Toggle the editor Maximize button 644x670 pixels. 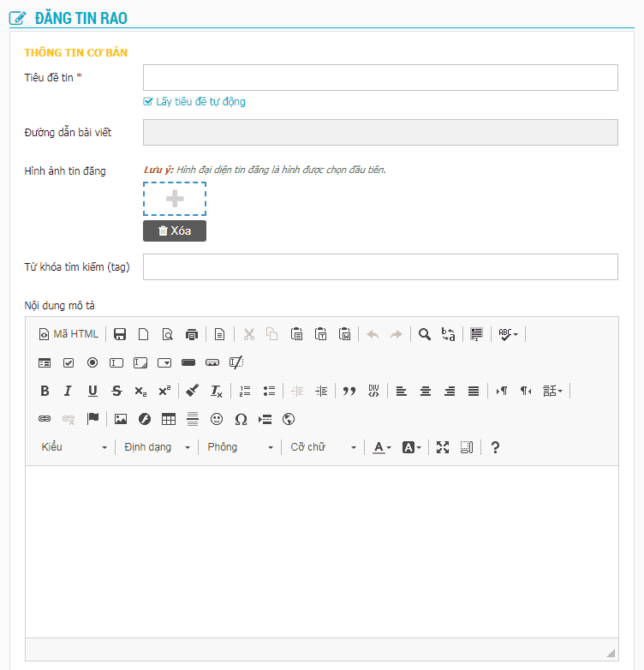pyautogui.click(x=443, y=447)
